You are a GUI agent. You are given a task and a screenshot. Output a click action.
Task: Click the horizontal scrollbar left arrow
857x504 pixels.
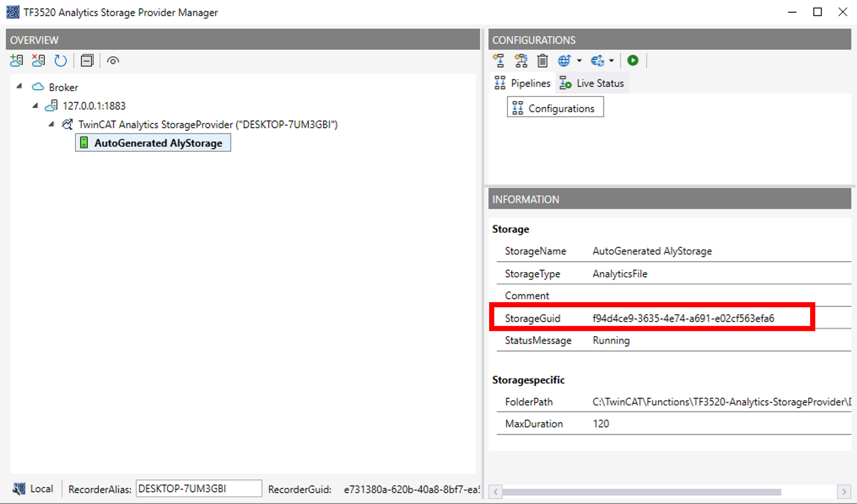click(496, 492)
